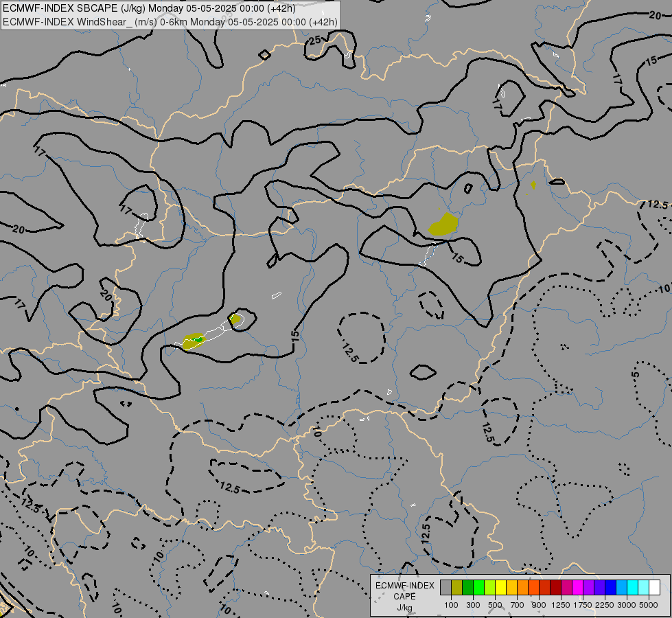Pick the pure yellow legend swatch after 500

pyautogui.click(x=500, y=587)
